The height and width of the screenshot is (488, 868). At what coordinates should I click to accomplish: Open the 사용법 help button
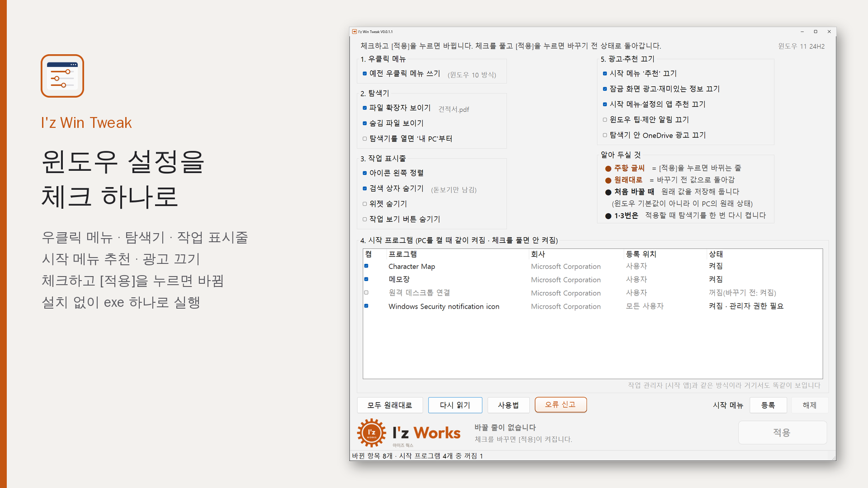(x=508, y=405)
